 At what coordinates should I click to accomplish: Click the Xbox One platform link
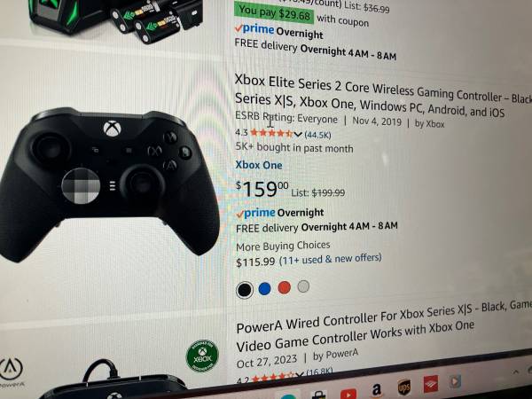pos(259,165)
